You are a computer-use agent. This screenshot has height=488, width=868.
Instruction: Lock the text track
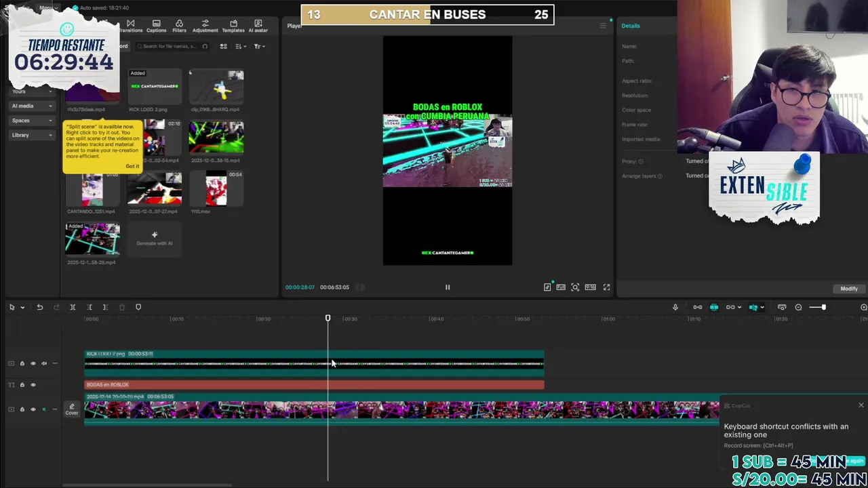point(22,385)
